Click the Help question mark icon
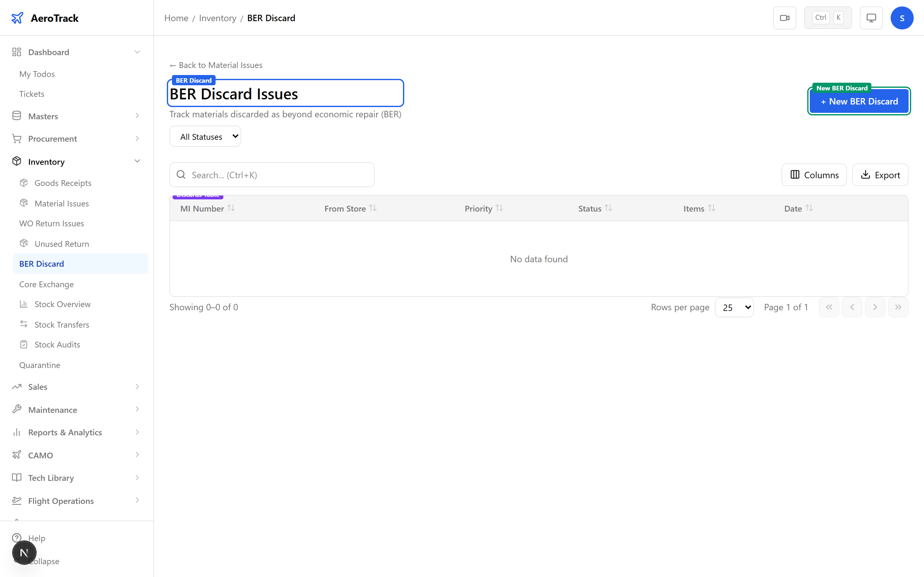924x577 pixels. (x=16, y=538)
